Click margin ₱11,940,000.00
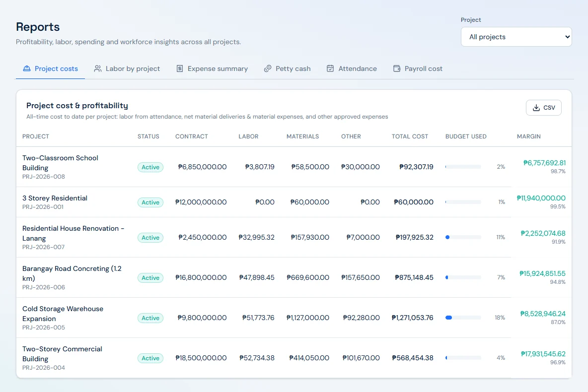This screenshot has height=392, width=588. pyautogui.click(x=541, y=198)
